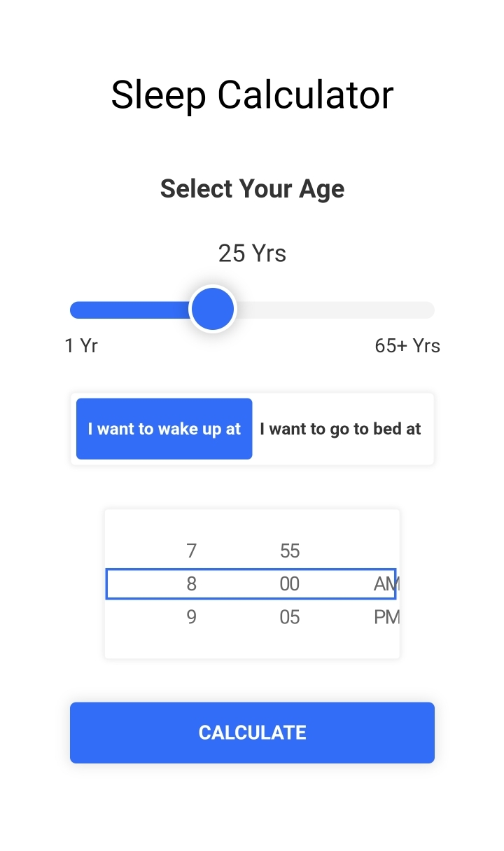The width and height of the screenshot is (504, 851).
Task: Click the "Select Your Age" heading
Action: pos(252,188)
